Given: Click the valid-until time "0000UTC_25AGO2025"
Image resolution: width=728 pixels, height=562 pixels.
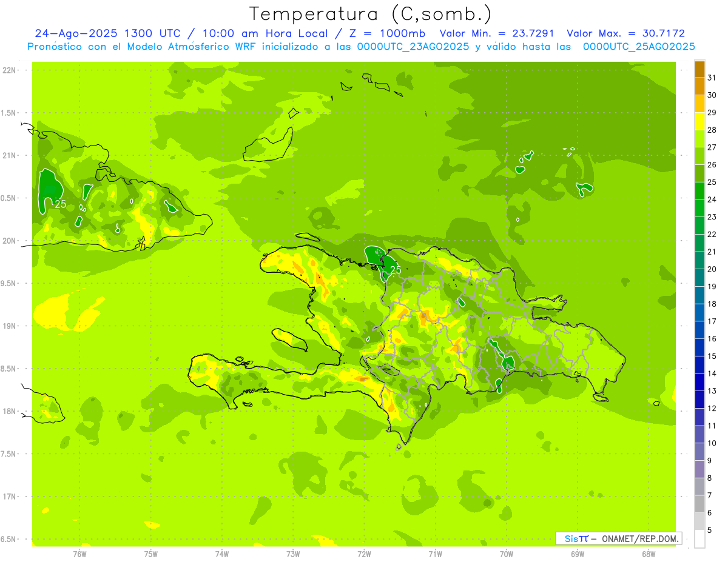Looking at the screenshot, I should (639, 47).
